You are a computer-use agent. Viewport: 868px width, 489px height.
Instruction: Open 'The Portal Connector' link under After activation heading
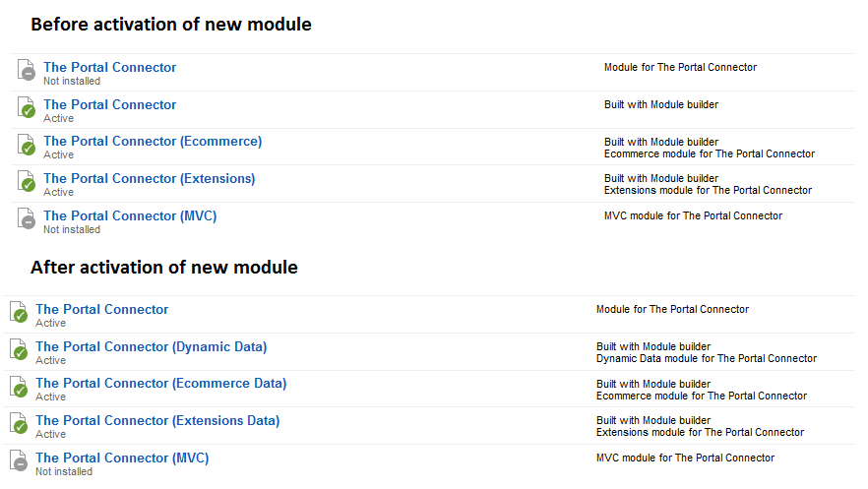102,309
